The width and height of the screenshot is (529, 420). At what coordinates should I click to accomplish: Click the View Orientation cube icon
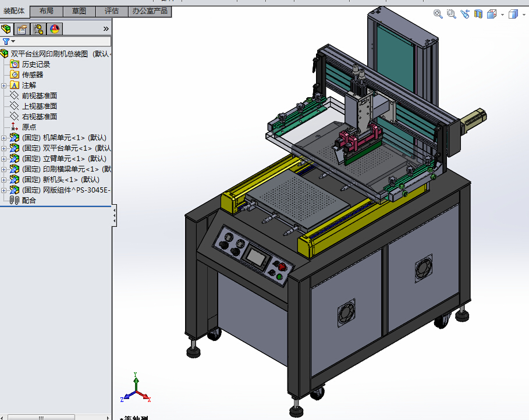coord(492,14)
